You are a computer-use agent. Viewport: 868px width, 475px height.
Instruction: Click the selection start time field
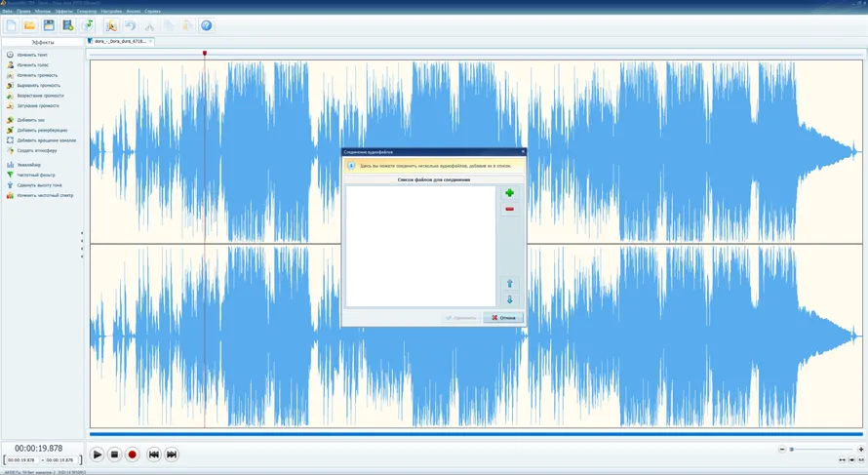tap(21, 460)
